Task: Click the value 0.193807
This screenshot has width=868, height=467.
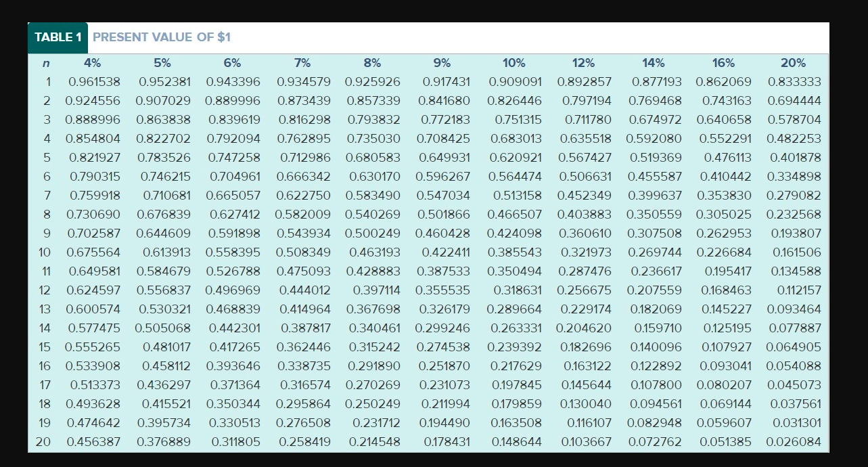Action: [796, 234]
